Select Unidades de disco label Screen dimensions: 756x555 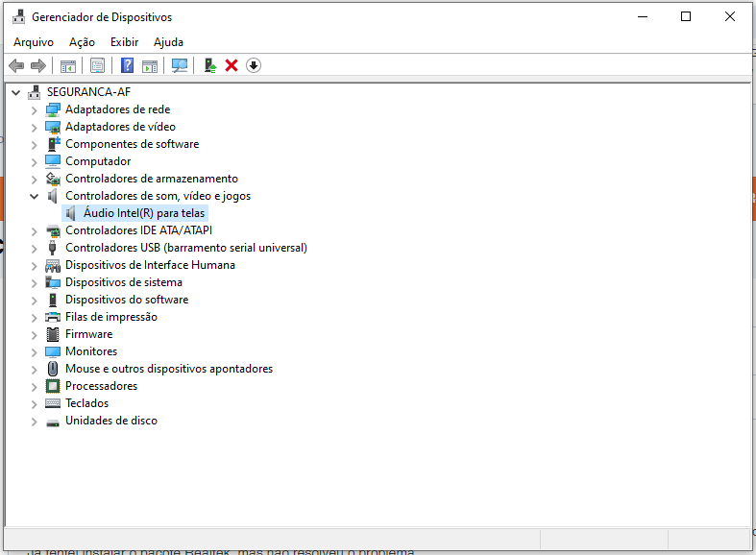coord(111,421)
